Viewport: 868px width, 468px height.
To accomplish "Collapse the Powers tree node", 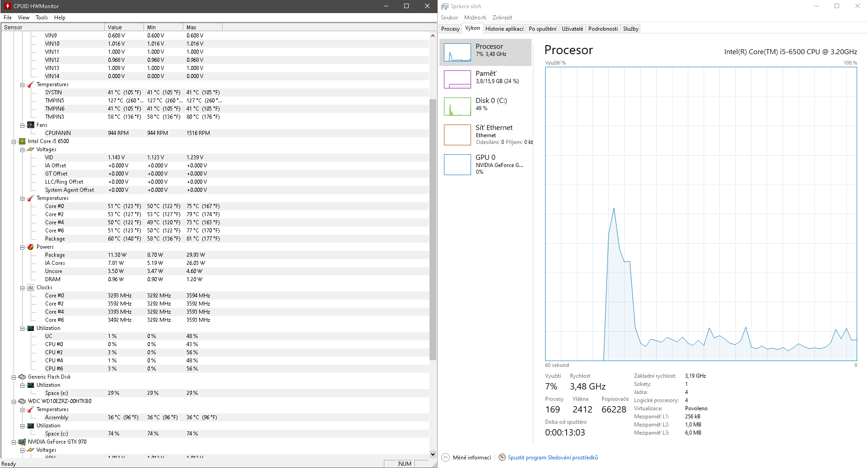I will [x=22, y=247].
